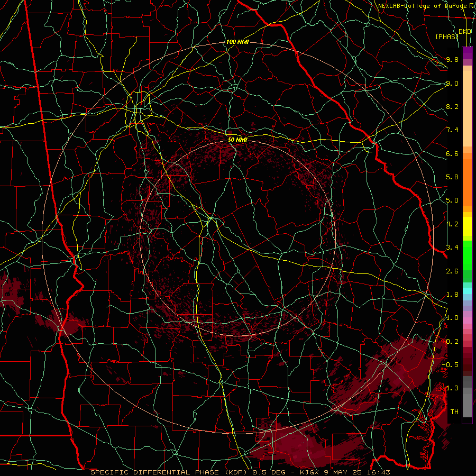Click the DKD label above the color bar
This screenshot has height=476, width=476.
465,32
